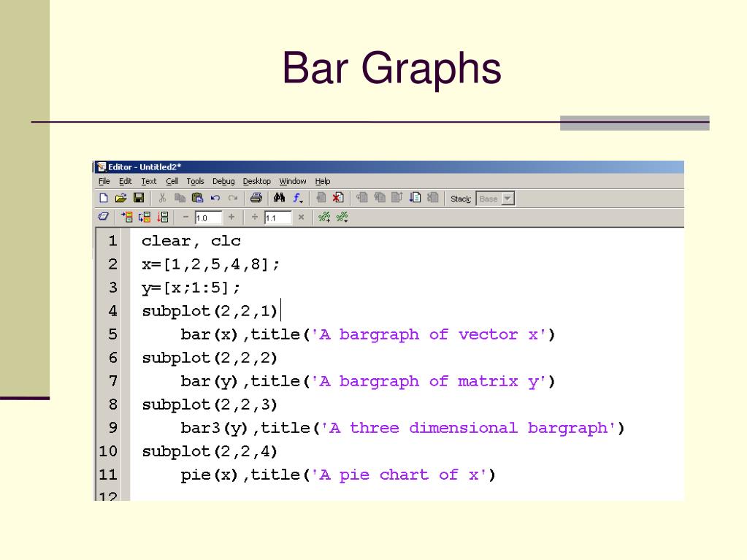Click the New file icon
Image resolution: width=747 pixels, height=560 pixels.
coord(104,198)
